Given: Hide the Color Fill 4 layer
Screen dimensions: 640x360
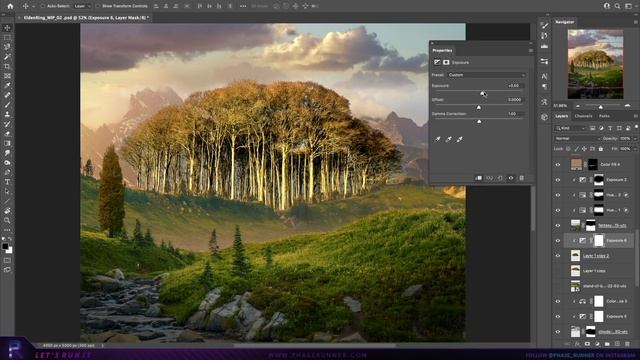Looking at the screenshot, I should [558, 164].
